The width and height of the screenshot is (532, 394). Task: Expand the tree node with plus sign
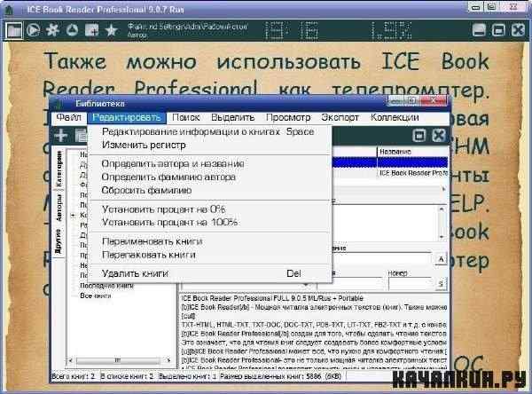click(73, 215)
